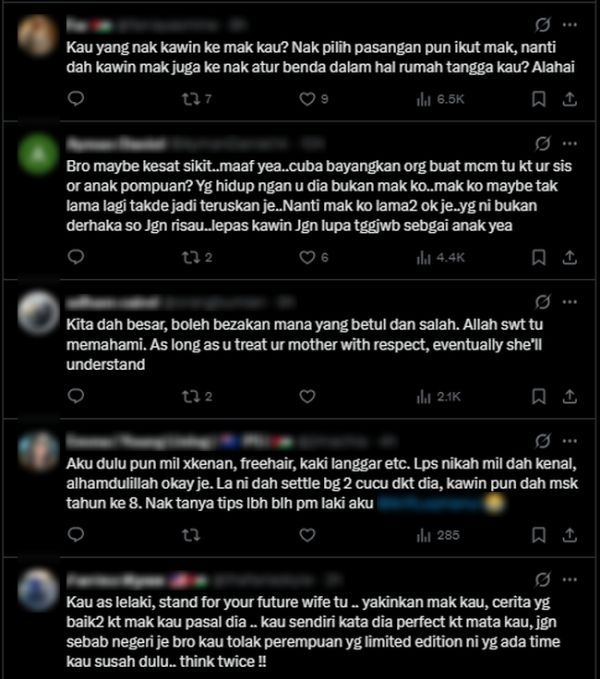Bookmark the "Kau yang nak kawin" tweet
600x679 pixels.
click(539, 99)
